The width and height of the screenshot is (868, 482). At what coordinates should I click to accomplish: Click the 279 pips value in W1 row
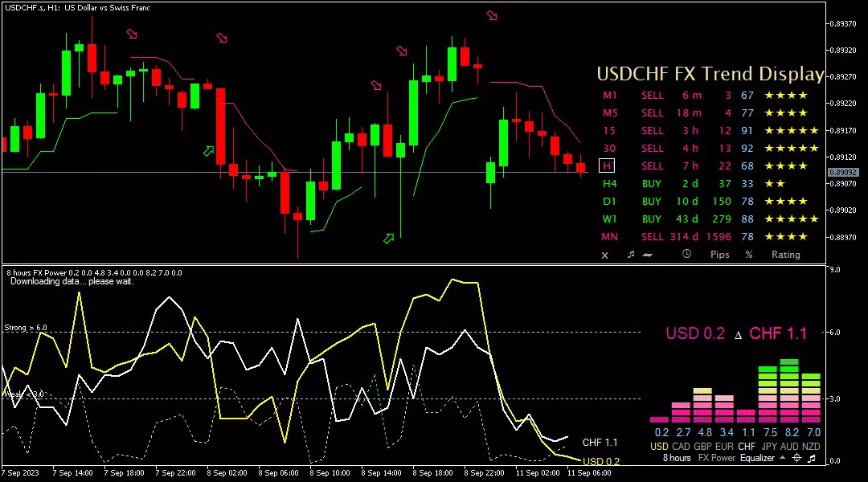[721, 219]
